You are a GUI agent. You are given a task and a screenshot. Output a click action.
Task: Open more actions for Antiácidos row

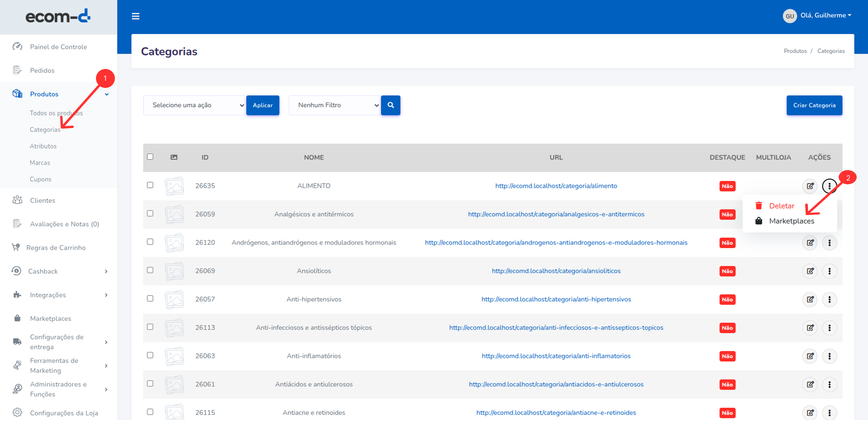(829, 385)
